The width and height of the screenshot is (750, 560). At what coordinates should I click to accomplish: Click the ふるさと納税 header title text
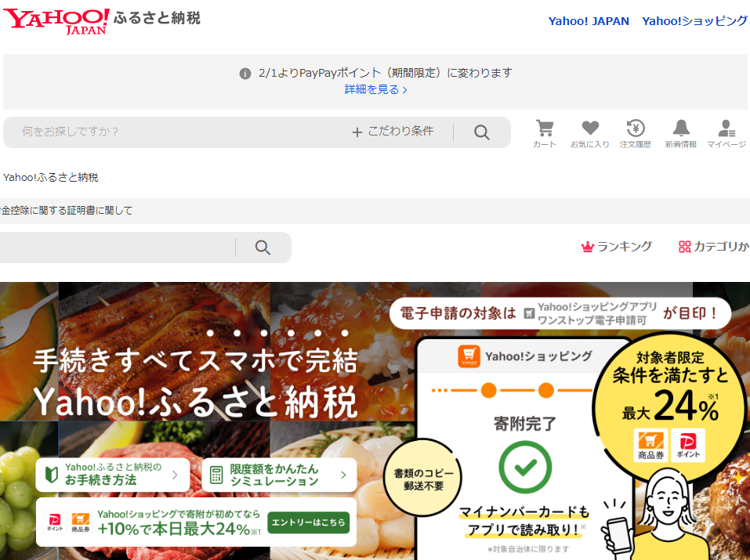(157, 18)
